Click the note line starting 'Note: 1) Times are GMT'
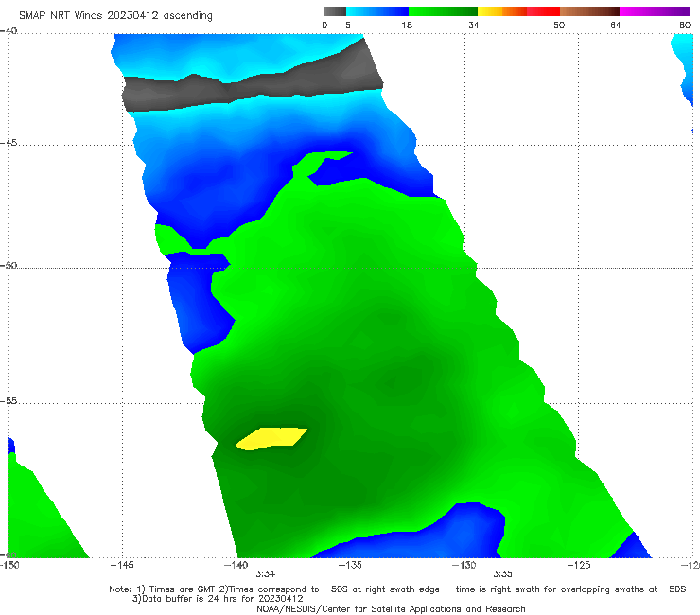The height and width of the screenshot is (615, 700). pyautogui.click(x=397, y=589)
